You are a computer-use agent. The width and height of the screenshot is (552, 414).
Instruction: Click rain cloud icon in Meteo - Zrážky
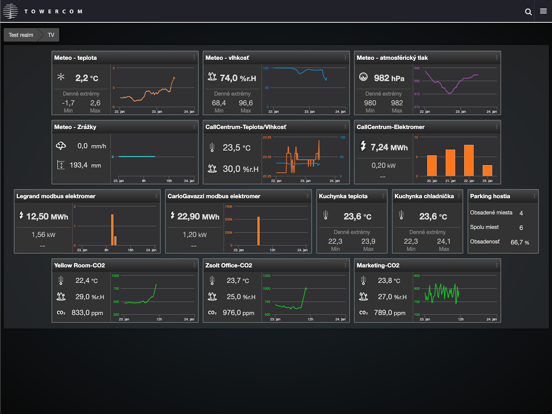61,145
